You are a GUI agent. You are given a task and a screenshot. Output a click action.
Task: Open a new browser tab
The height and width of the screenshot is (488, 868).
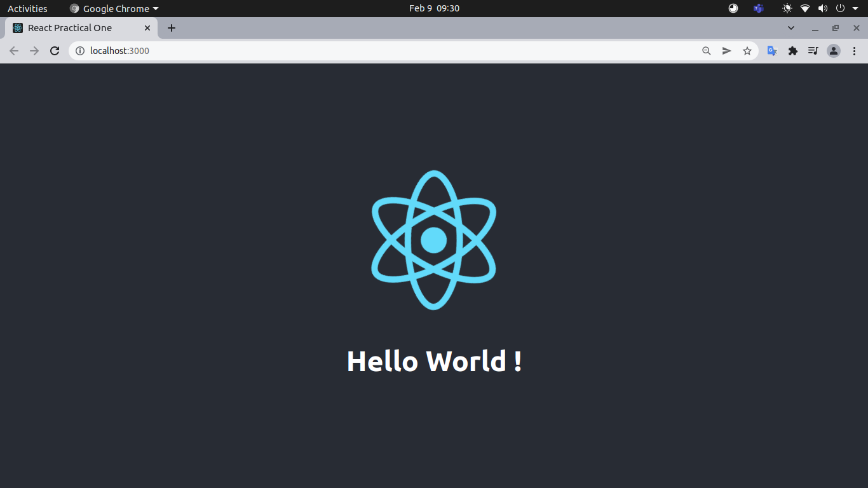(171, 28)
